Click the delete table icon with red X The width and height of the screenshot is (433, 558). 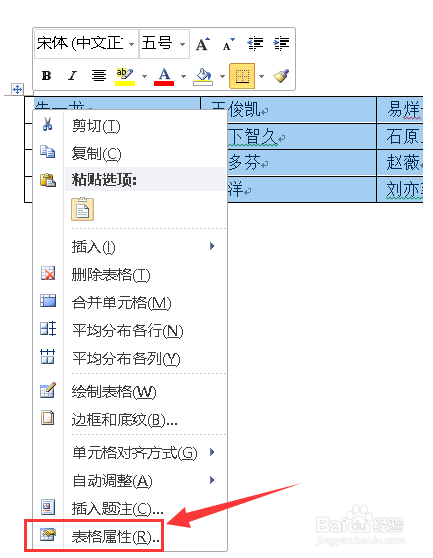click(48, 273)
